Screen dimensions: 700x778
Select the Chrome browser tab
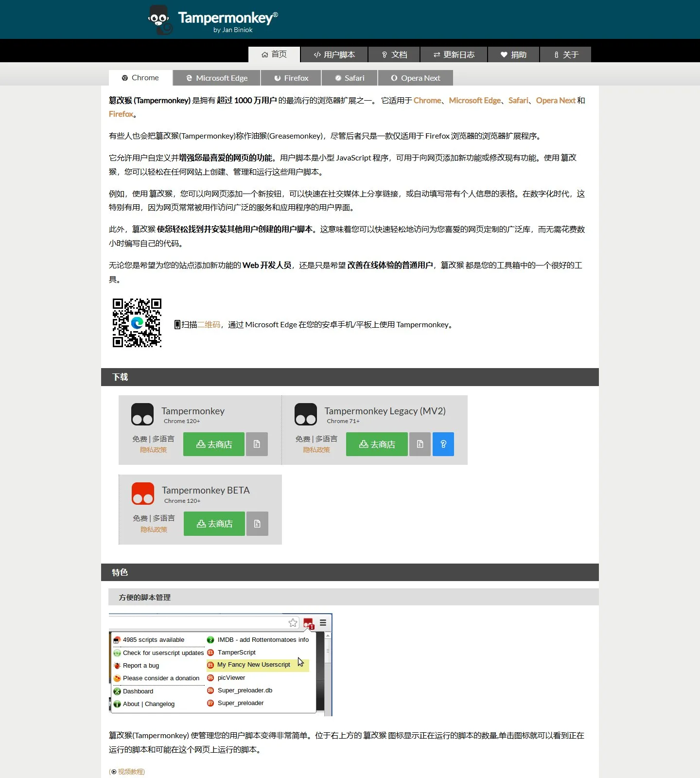coord(140,78)
